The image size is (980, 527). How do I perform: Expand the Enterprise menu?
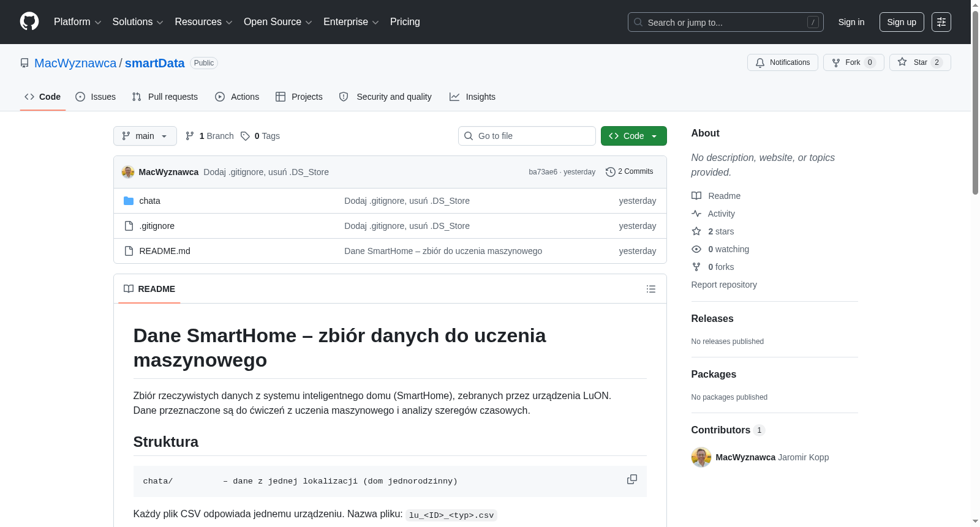[x=351, y=22]
